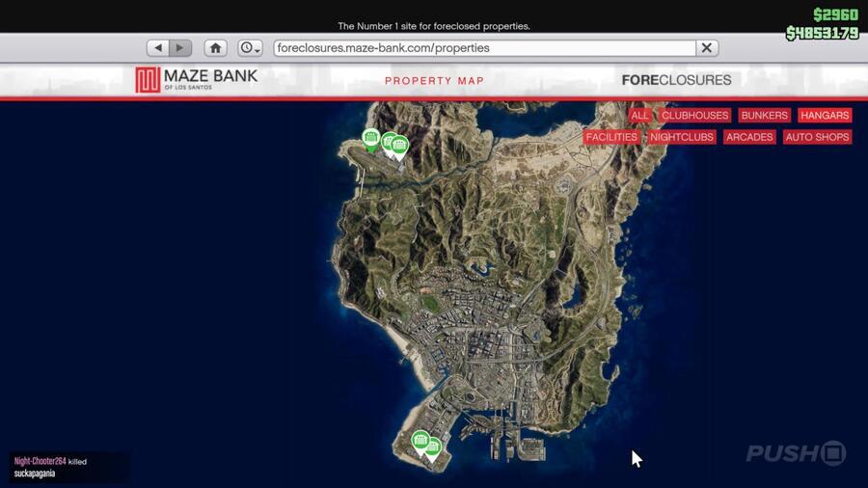Screen dimensions: 868x488
Task: Go back with the browser back arrow
Action: tap(158, 48)
